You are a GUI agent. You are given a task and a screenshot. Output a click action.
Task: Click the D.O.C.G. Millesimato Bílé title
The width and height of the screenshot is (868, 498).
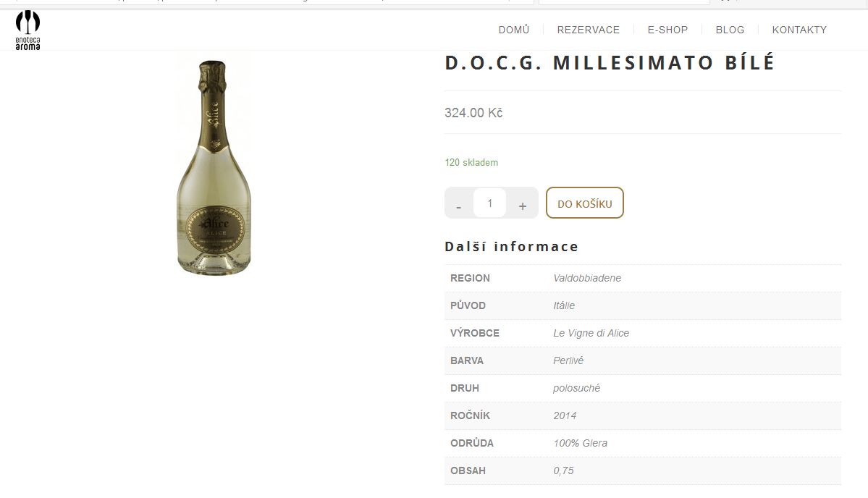(x=610, y=62)
